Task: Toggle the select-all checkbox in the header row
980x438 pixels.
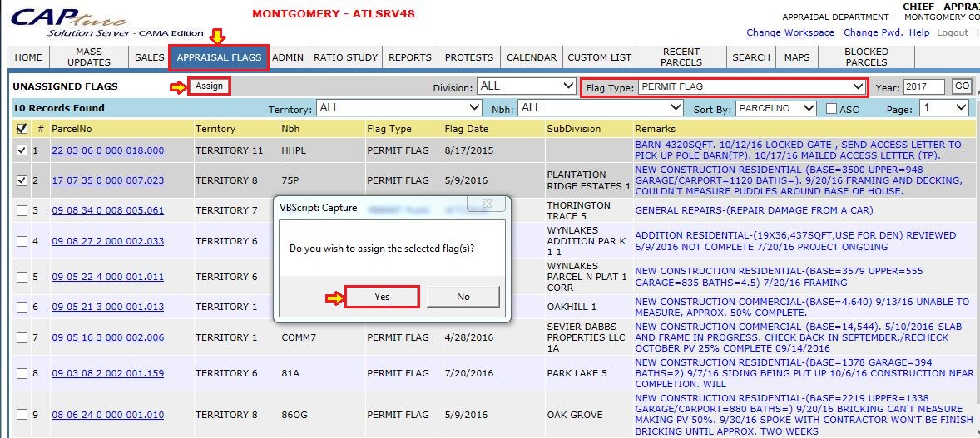Action: click(22, 129)
